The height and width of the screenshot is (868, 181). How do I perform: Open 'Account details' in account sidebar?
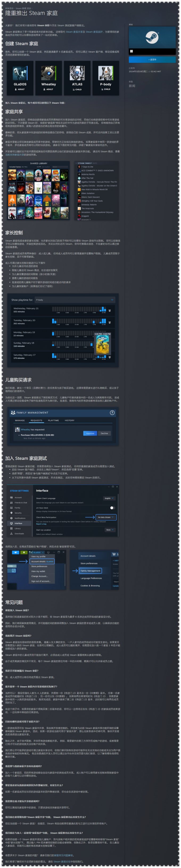tap(88, 556)
